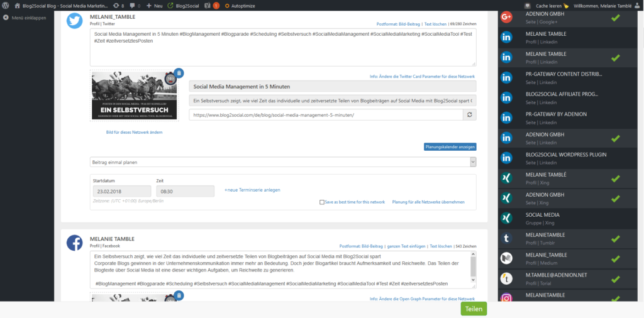Click the Xing icon of MELANIE TAMBLÉ profile
The width and height of the screenshot is (644, 318).
pyautogui.click(x=506, y=178)
